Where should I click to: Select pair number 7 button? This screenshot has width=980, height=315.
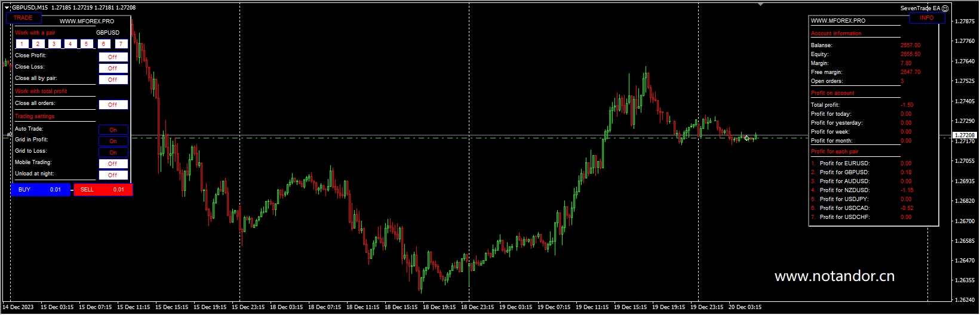pos(121,44)
